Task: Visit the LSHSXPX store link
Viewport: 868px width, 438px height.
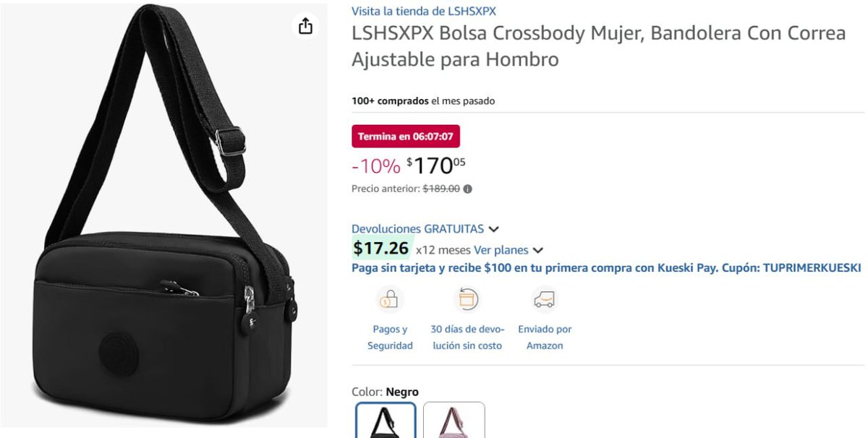Action: 423,11
